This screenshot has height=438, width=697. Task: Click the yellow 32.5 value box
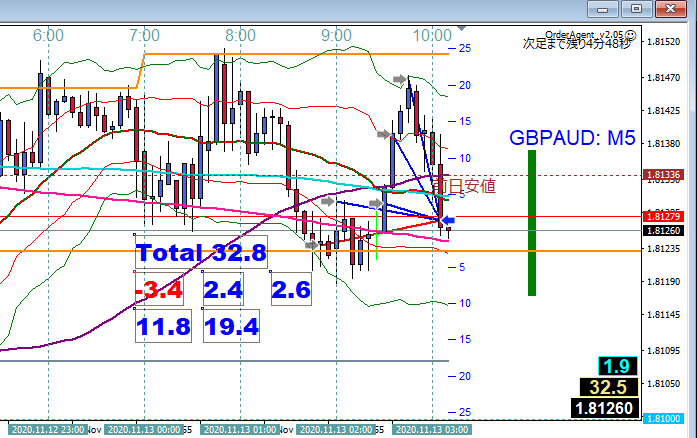pyautogui.click(x=609, y=387)
